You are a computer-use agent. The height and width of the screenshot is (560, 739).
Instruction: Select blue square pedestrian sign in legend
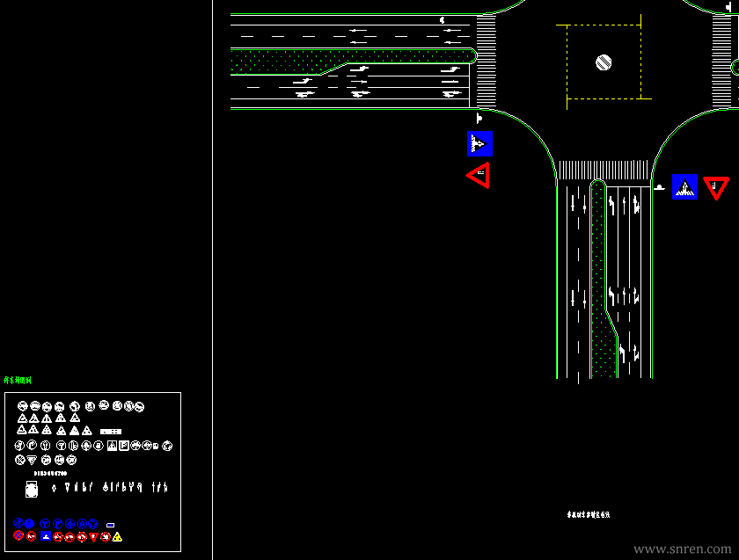(46, 536)
